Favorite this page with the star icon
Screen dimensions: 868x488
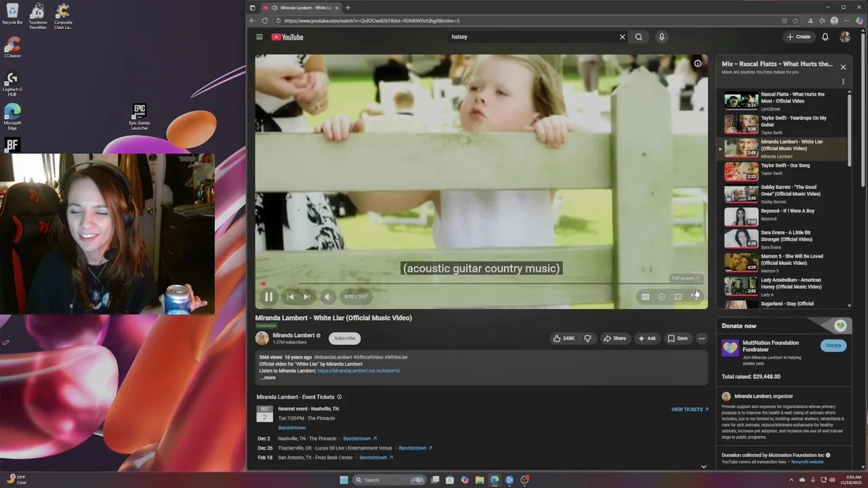click(x=795, y=21)
